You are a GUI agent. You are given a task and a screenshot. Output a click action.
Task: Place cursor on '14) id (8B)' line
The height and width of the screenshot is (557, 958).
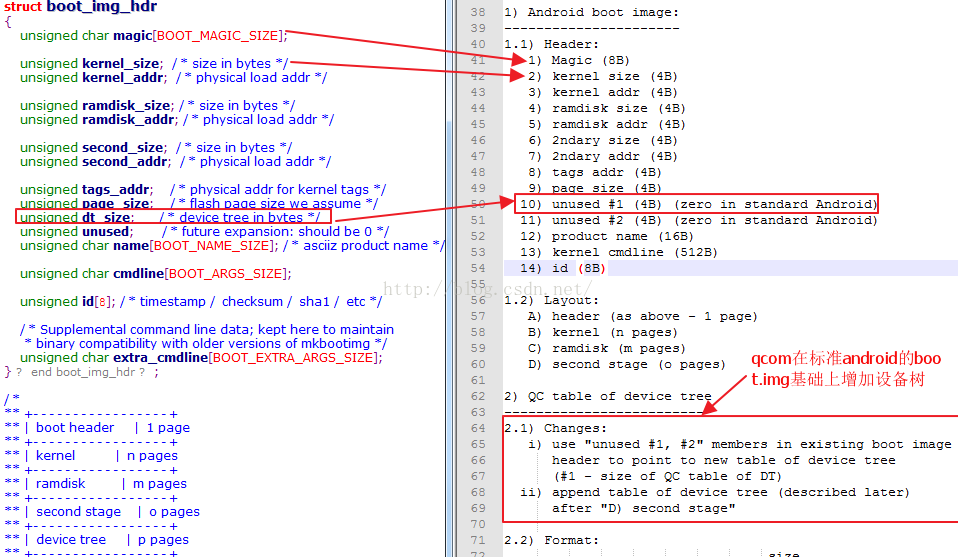point(563,268)
